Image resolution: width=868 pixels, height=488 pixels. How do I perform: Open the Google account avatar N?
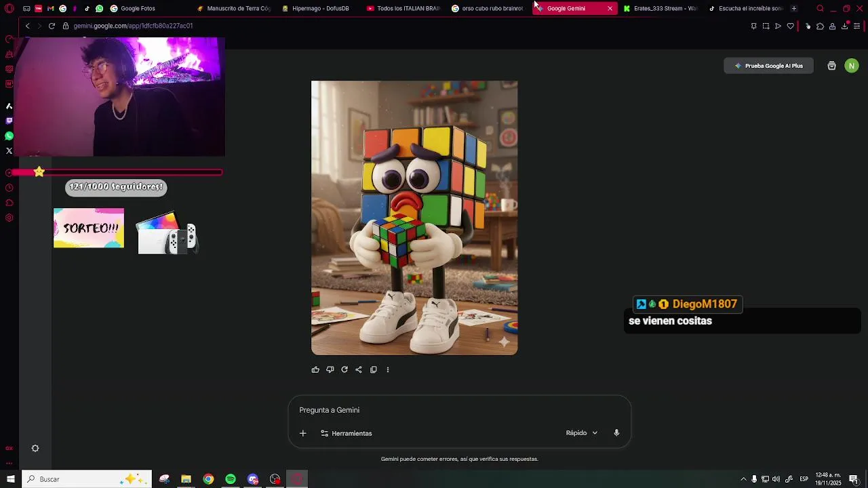pyautogui.click(x=852, y=66)
